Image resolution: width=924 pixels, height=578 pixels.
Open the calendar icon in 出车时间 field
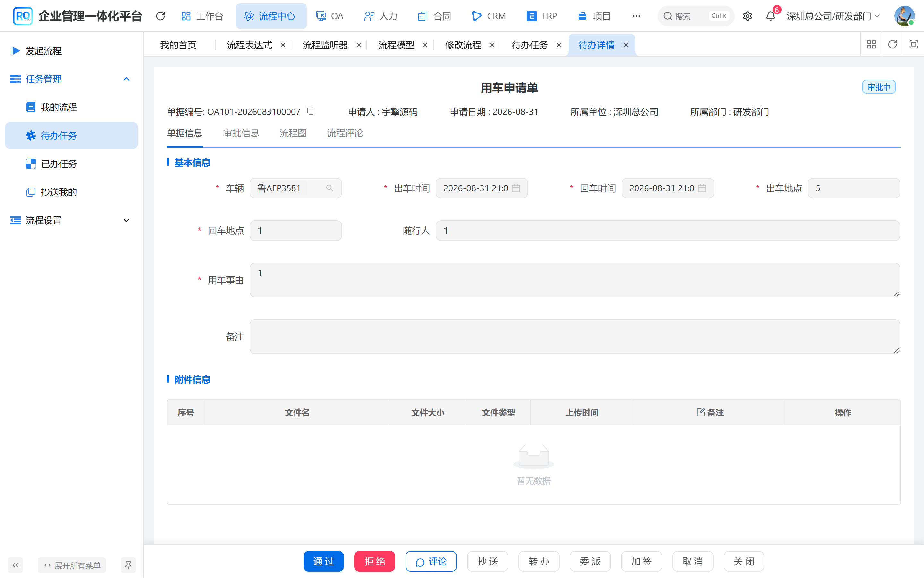(x=516, y=188)
